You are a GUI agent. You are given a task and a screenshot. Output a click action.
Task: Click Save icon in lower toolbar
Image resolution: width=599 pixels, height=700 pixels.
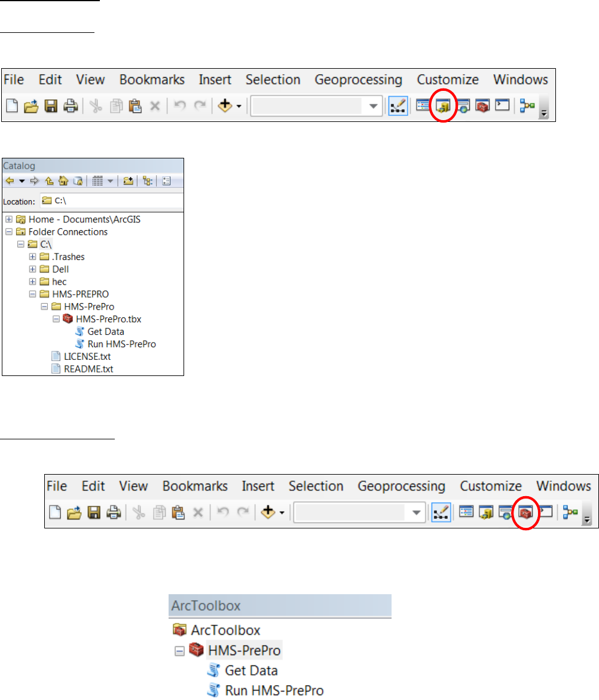click(94, 512)
